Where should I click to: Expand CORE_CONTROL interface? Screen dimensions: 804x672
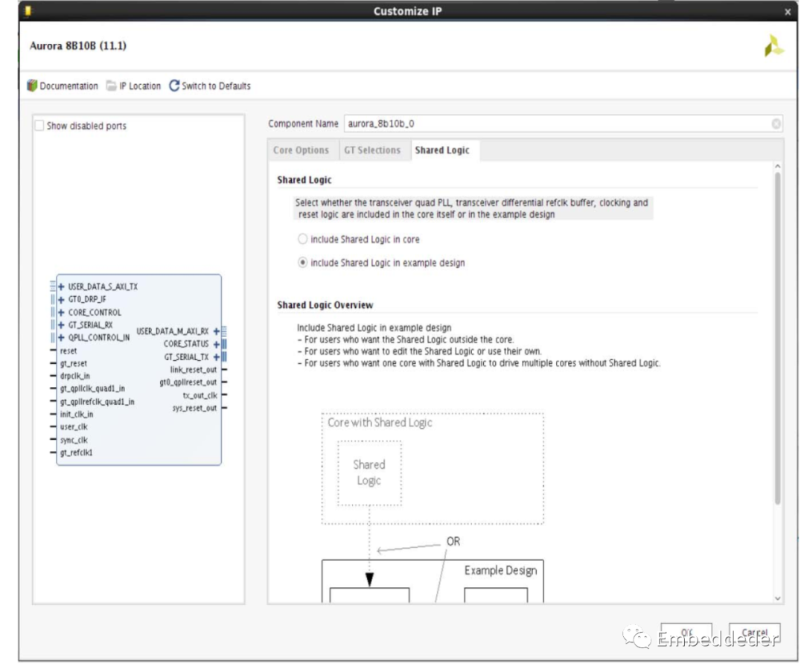pyautogui.click(x=61, y=312)
